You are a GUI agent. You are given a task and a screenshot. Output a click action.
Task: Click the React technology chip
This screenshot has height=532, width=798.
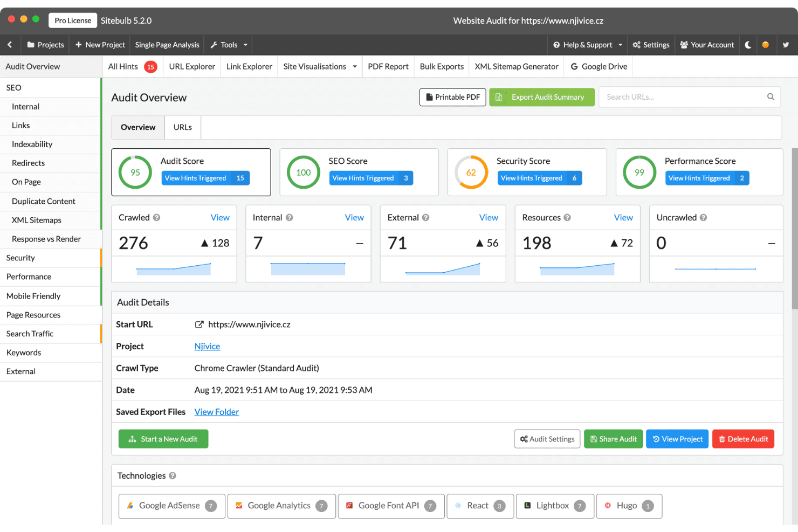(479, 506)
